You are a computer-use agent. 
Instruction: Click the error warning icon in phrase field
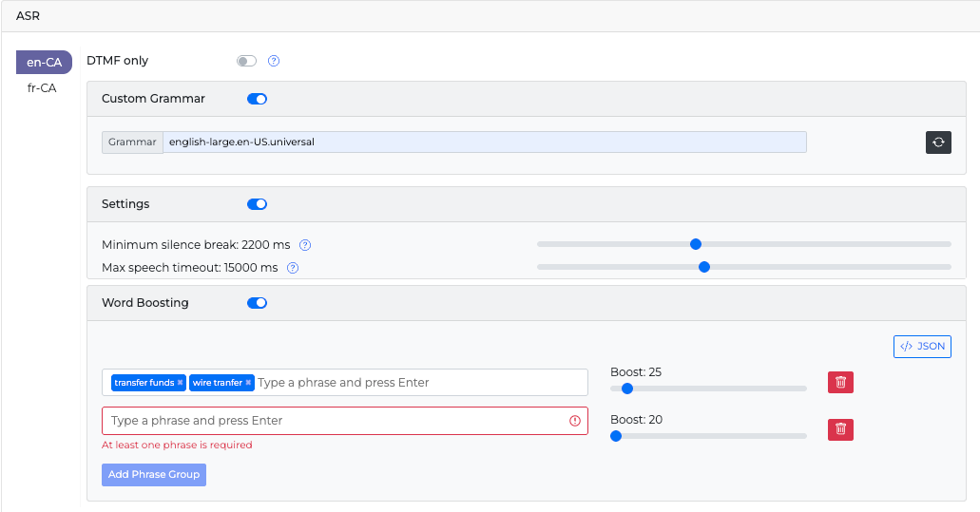pos(575,421)
